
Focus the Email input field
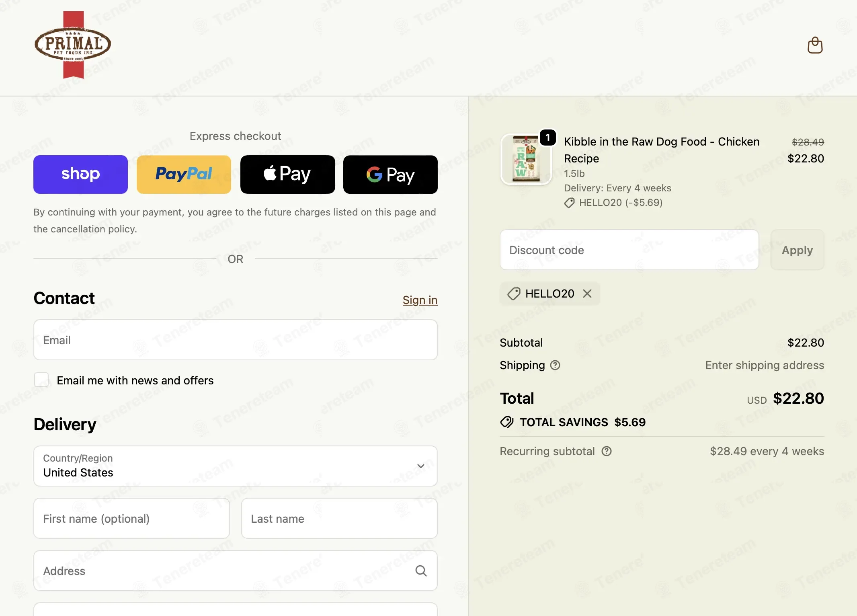click(236, 340)
